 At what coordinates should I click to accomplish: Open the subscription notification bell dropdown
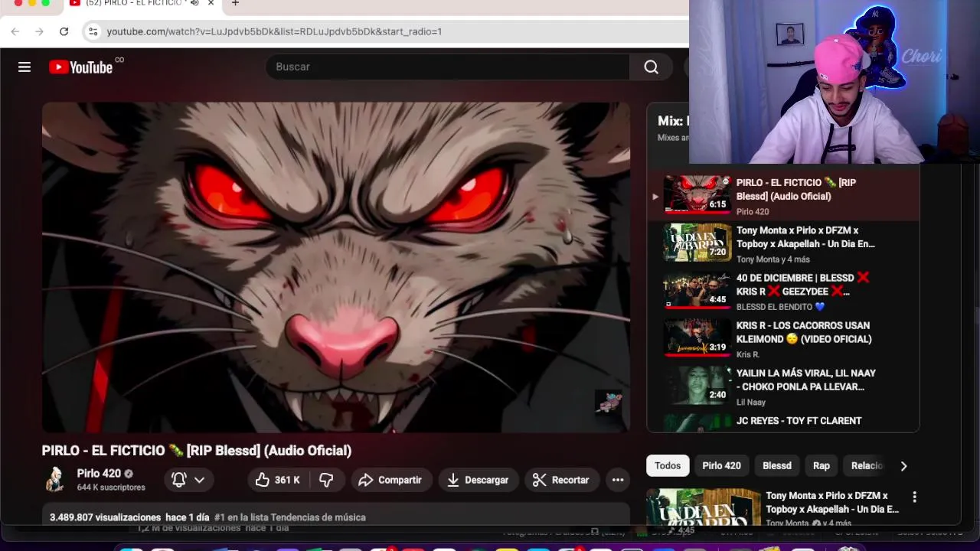click(x=188, y=480)
